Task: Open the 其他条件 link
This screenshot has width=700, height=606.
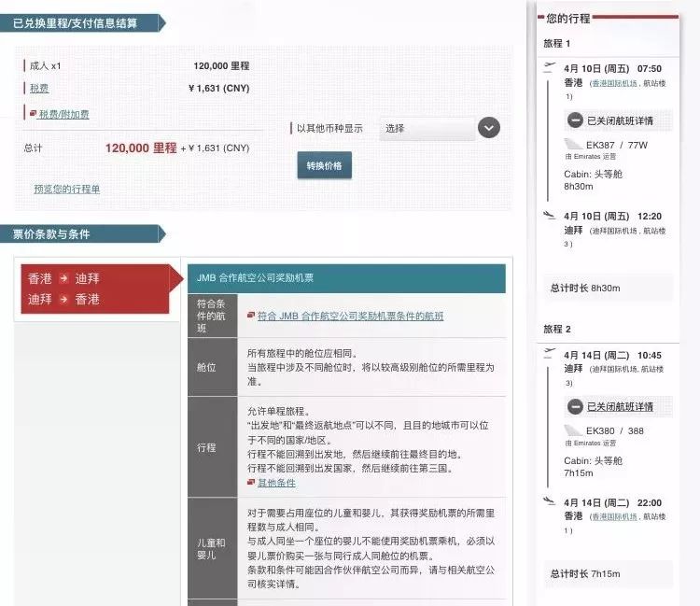Action: tap(276, 483)
